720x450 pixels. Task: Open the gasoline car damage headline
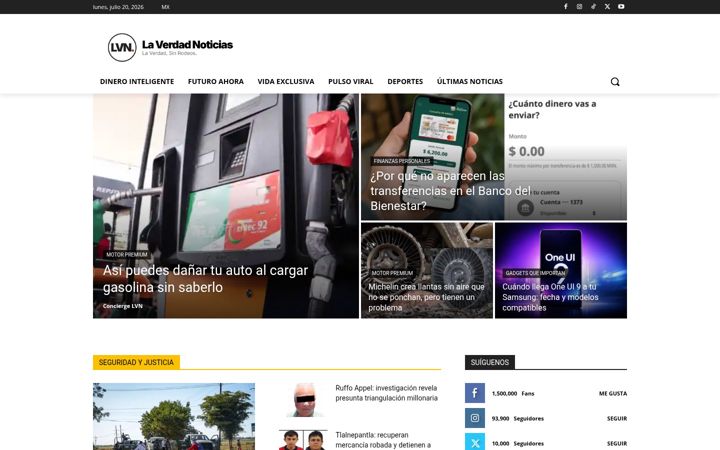click(x=205, y=279)
